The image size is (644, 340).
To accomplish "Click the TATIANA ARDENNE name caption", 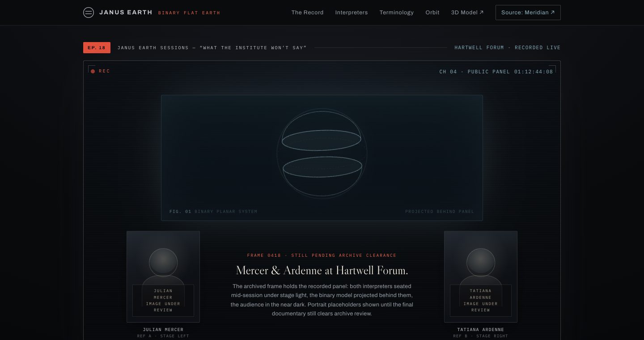I will [x=481, y=330].
